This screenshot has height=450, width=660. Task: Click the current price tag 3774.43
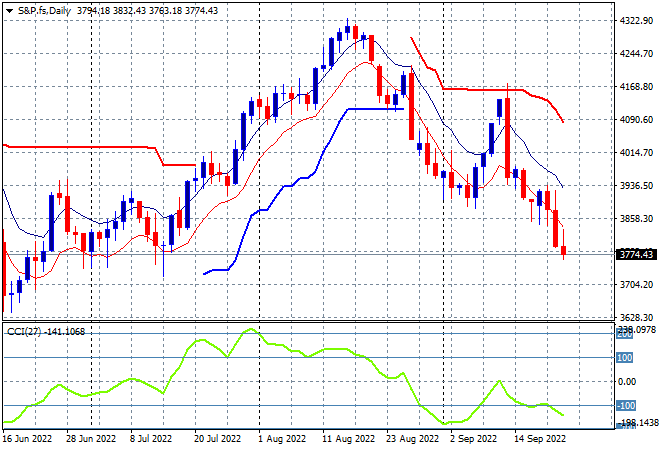pyautogui.click(x=636, y=254)
